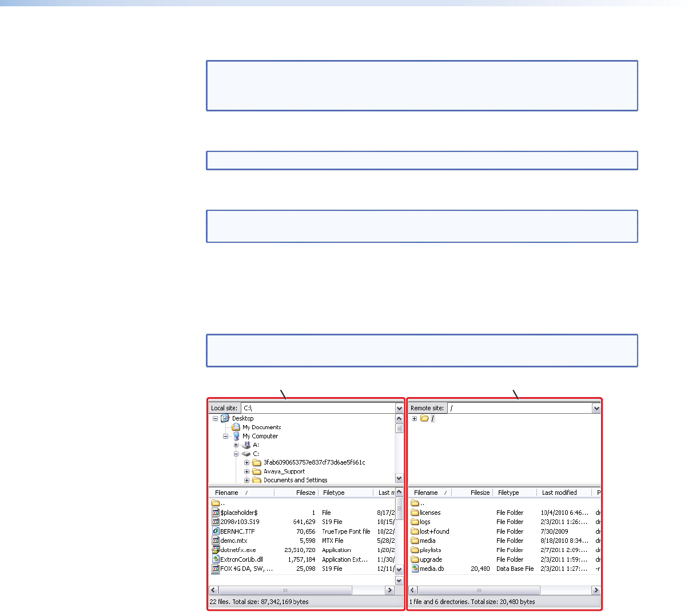Click the '23,510,720' filesize value
The height and width of the screenshot is (612, 700).
300,550
